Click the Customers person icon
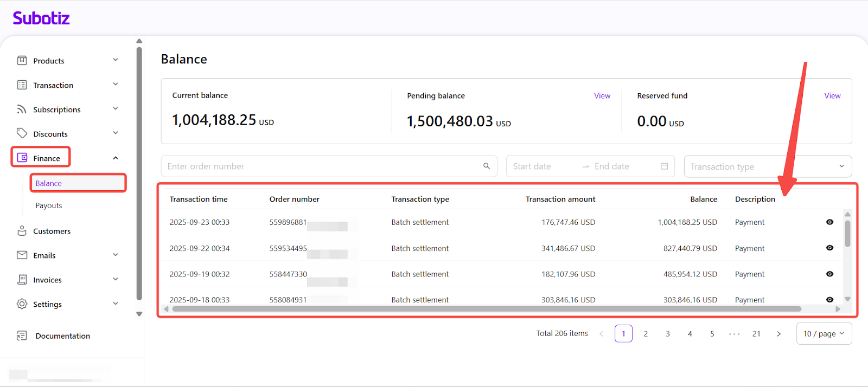Screen dimensions: 868x387 pyautogui.click(x=22, y=231)
